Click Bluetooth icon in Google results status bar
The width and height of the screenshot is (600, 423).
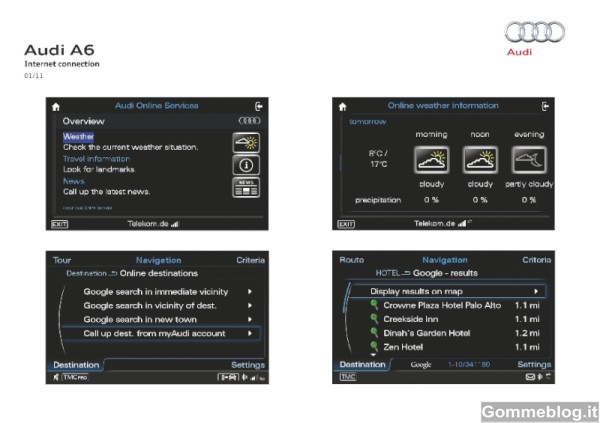coord(540,377)
